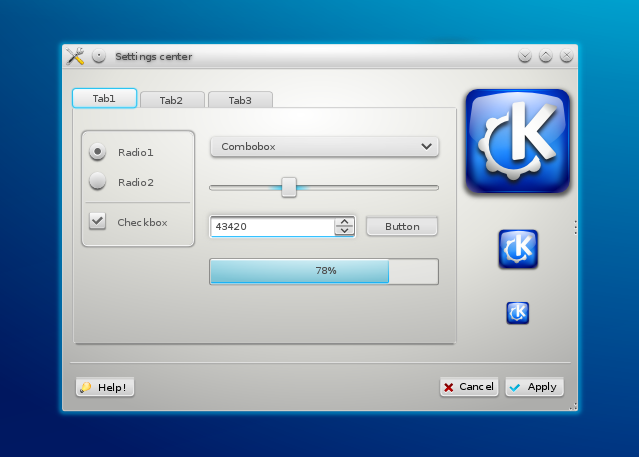
Task: Click the button labeled Button
Action: click(x=402, y=226)
